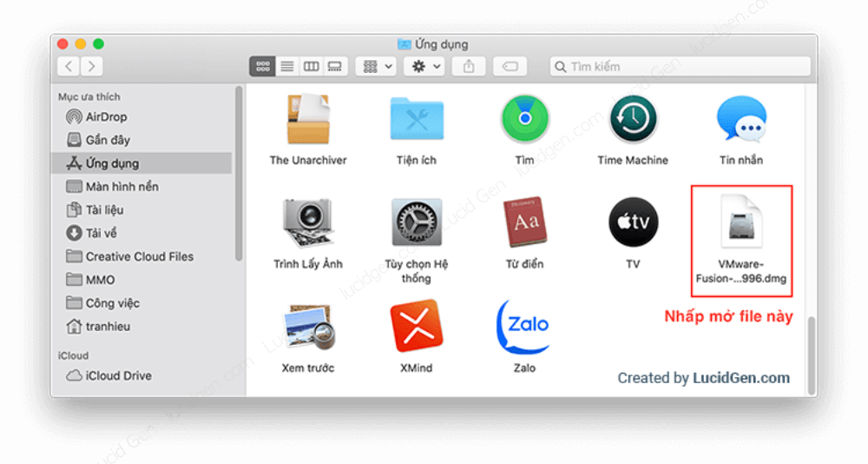Image resolution: width=868 pixels, height=464 pixels.
Task: Click the "VMware-Fusion-...996.dmg" file name
Action: coord(741,271)
